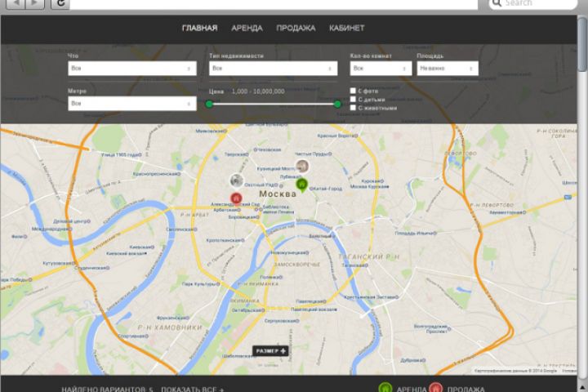Check the С животными option
This screenshot has height=392, width=588.
point(353,108)
